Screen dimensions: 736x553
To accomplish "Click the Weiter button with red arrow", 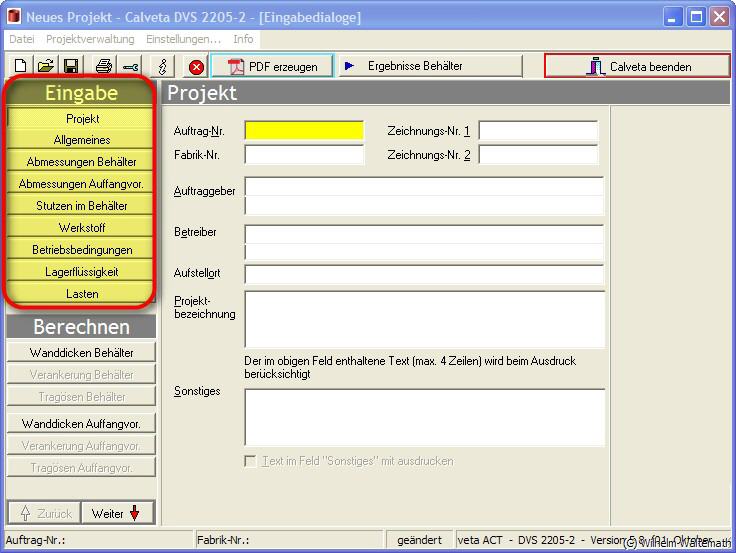I will pyautogui.click(x=117, y=513).
